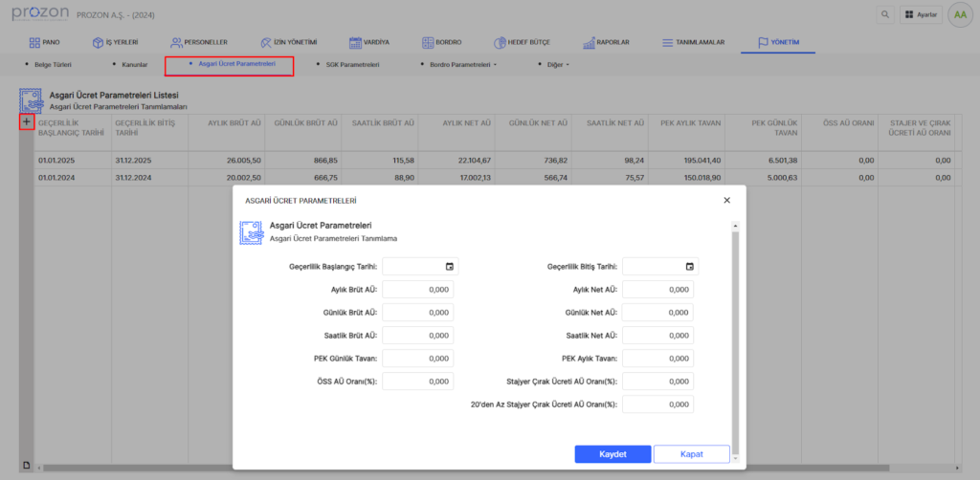Click the Aylık Brüt AÜ input field
The width and height of the screenshot is (980, 480).
pyautogui.click(x=417, y=289)
